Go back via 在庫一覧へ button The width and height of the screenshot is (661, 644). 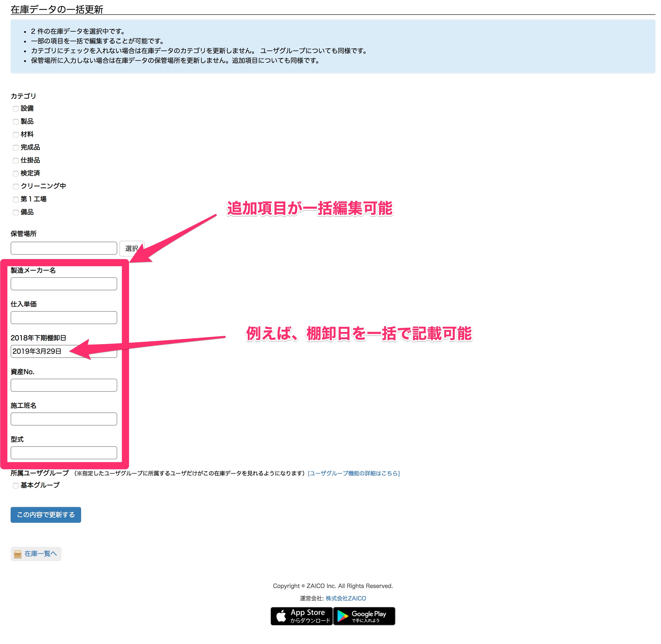[36, 554]
